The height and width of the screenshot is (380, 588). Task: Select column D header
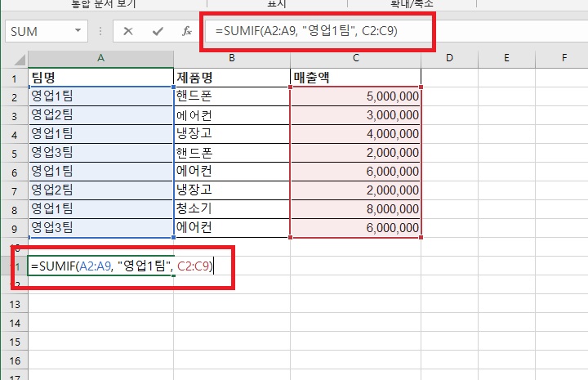(x=450, y=58)
